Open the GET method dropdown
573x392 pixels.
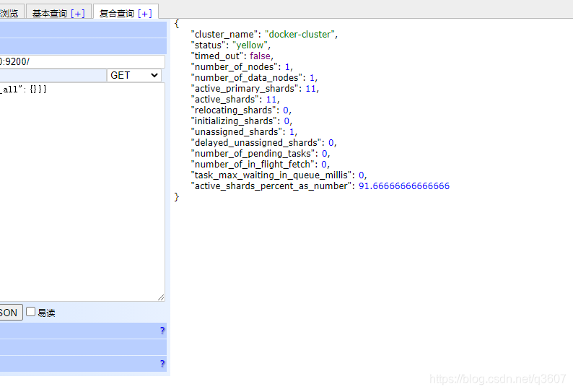coord(134,75)
